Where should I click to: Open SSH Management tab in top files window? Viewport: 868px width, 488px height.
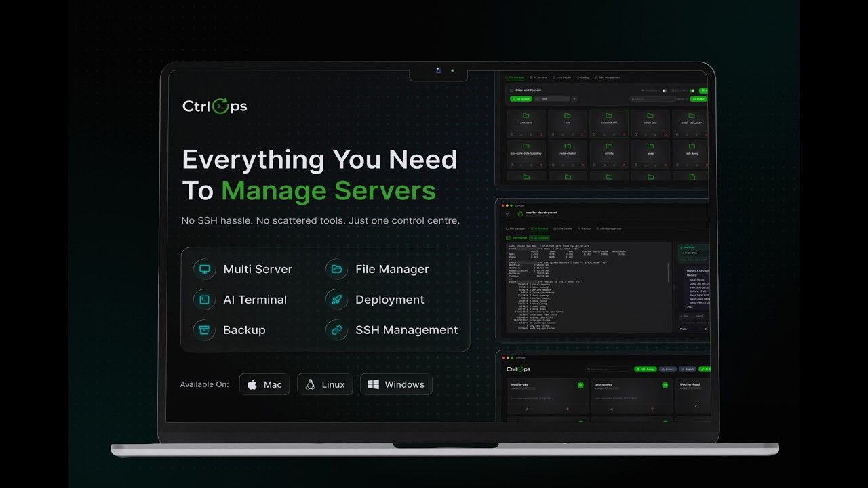[607, 77]
